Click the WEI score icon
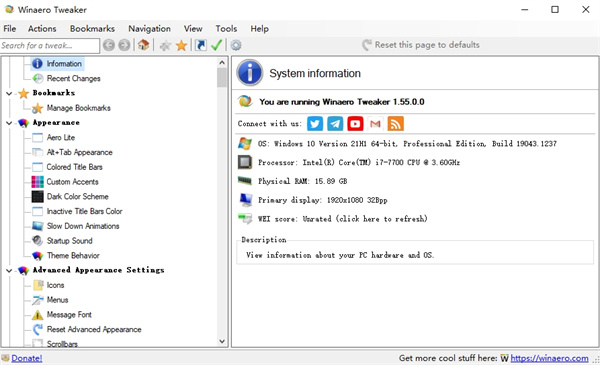 pyautogui.click(x=245, y=219)
